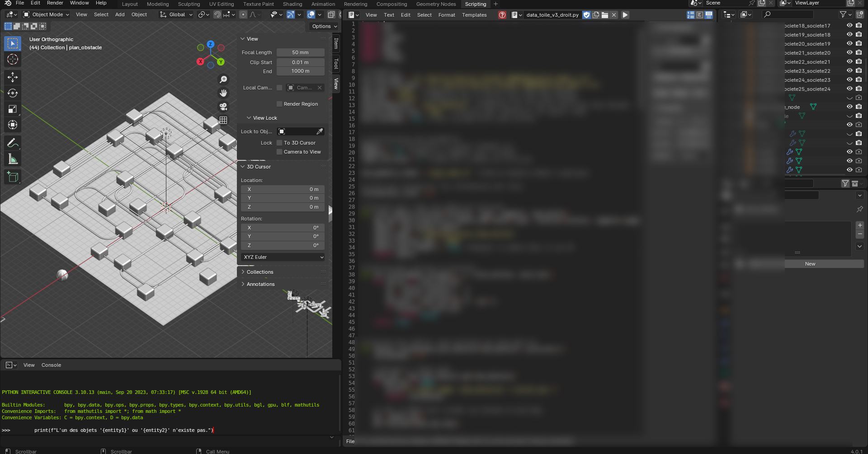
Task: Enable Lock To 3D Cursor checkbox
Action: 279,143
